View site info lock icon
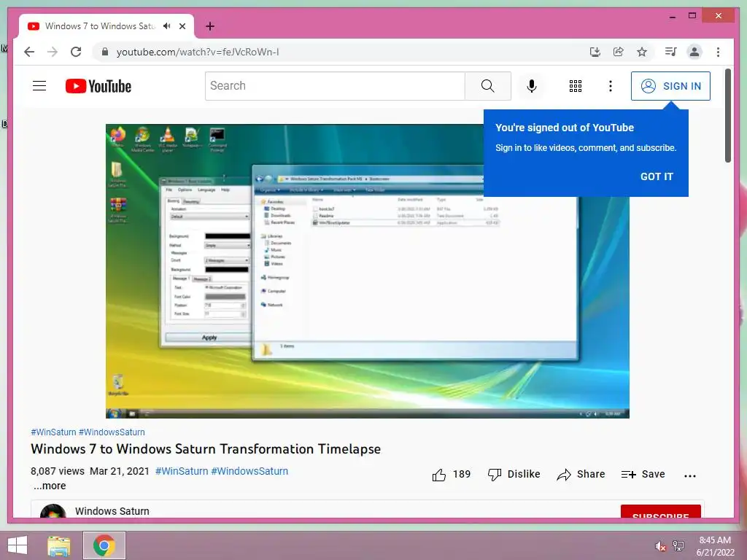Viewport: 747px width, 560px height. (x=105, y=52)
